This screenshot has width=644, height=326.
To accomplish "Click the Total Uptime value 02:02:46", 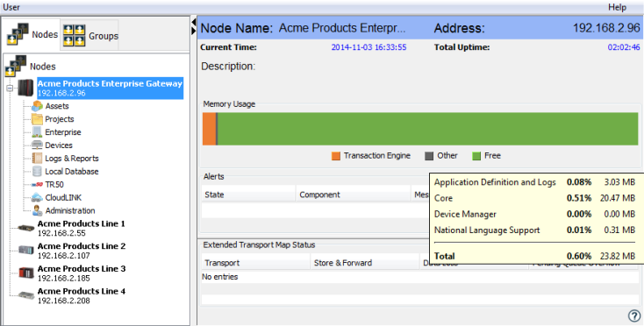I will pos(624,47).
